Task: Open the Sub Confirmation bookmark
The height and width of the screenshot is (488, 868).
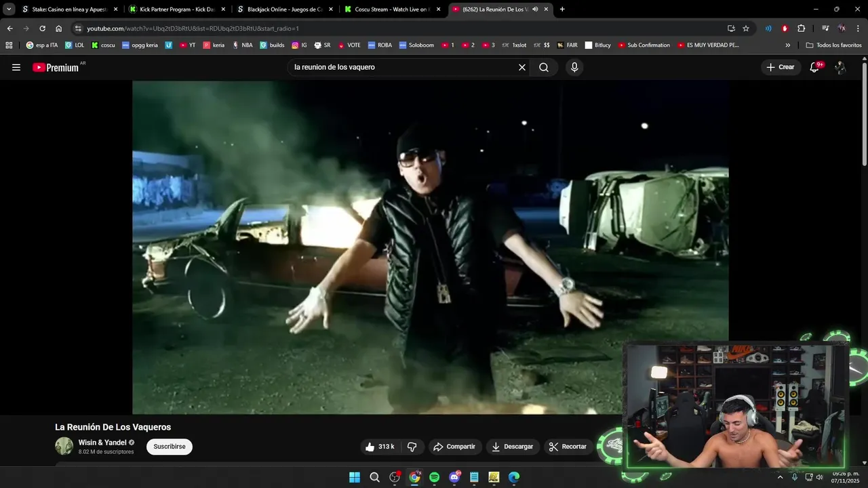Action: [644, 45]
